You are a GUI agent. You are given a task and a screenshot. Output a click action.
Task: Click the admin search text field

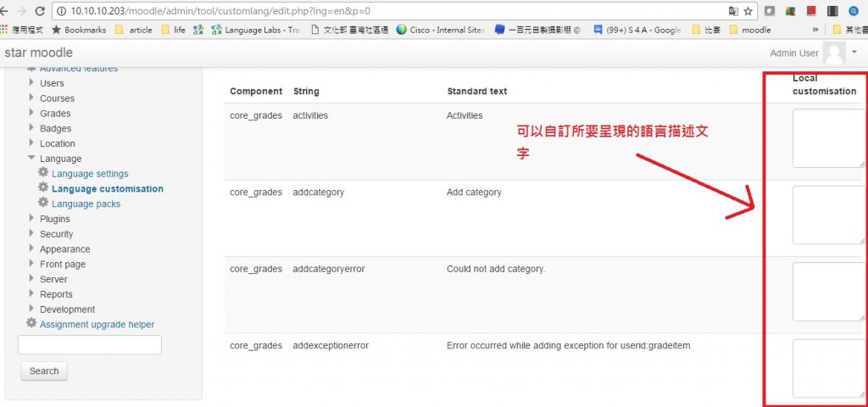[90, 344]
